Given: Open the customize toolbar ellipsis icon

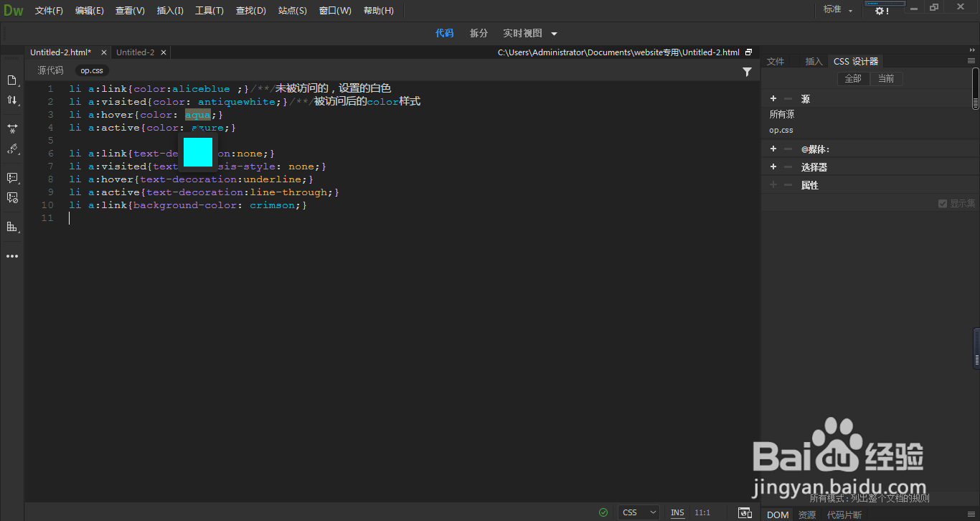Looking at the screenshot, I should 11,255.
